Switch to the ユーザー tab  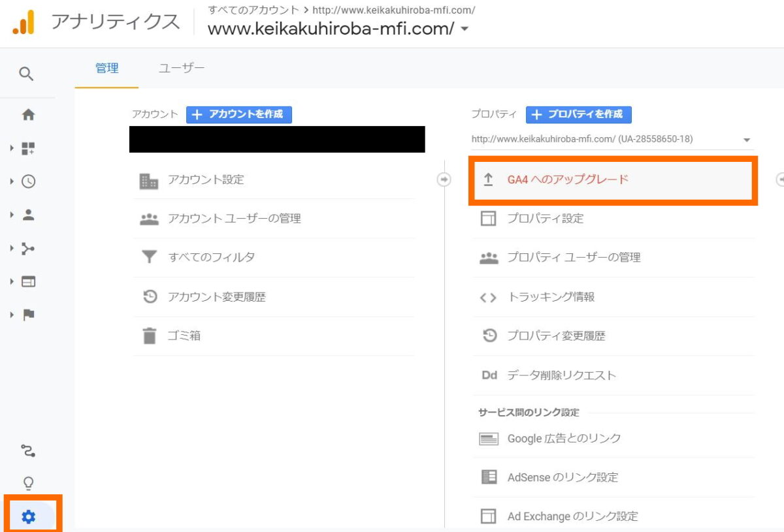(x=182, y=68)
